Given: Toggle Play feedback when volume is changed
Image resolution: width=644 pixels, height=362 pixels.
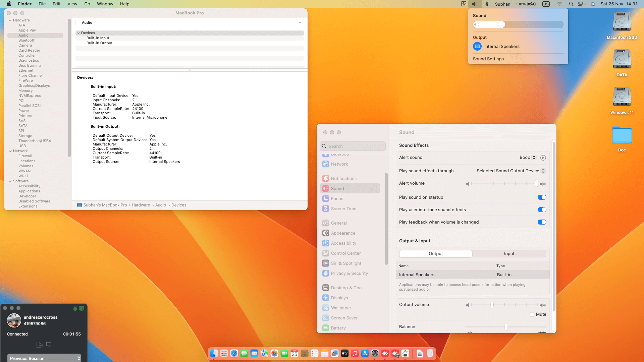Looking at the screenshot, I should point(542,222).
